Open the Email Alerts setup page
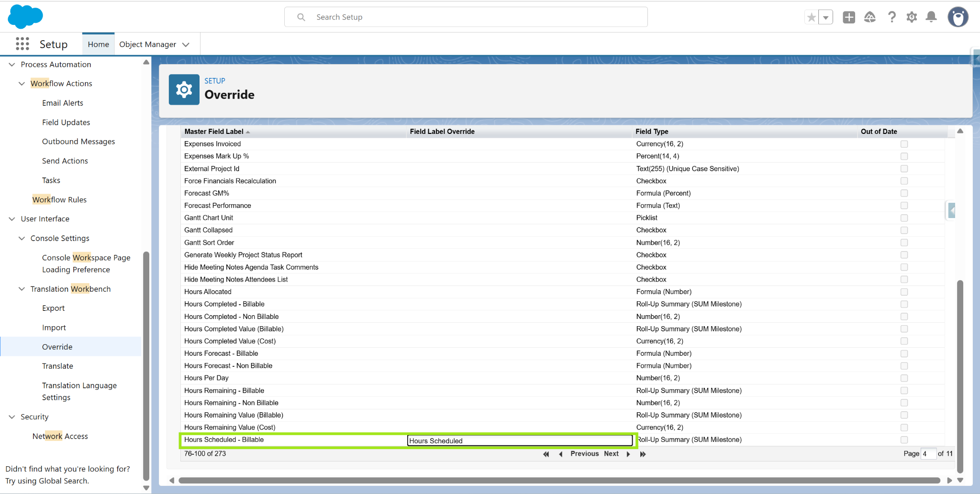980x494 pixels. click(63, 103)
